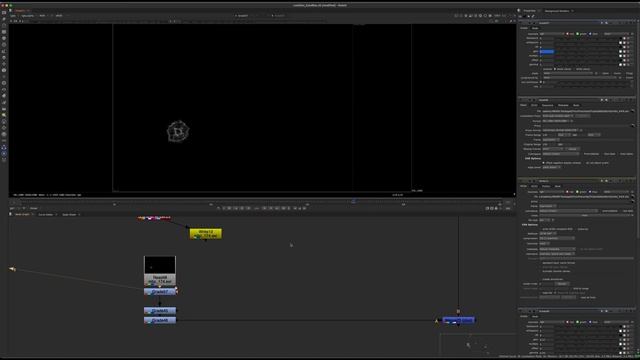The image size is (640, 360).
Task: Open the Image nodes menu in toolbar
Action: click(4, 12)
